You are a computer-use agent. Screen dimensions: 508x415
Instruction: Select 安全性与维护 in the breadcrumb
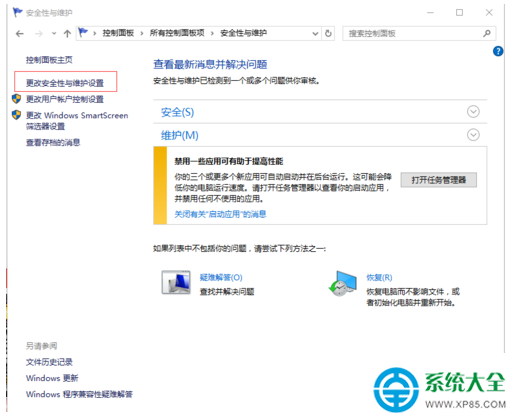(243, 33)
